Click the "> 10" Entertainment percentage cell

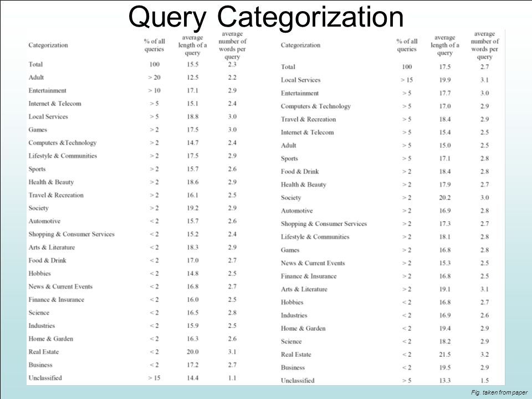[155, 90]
